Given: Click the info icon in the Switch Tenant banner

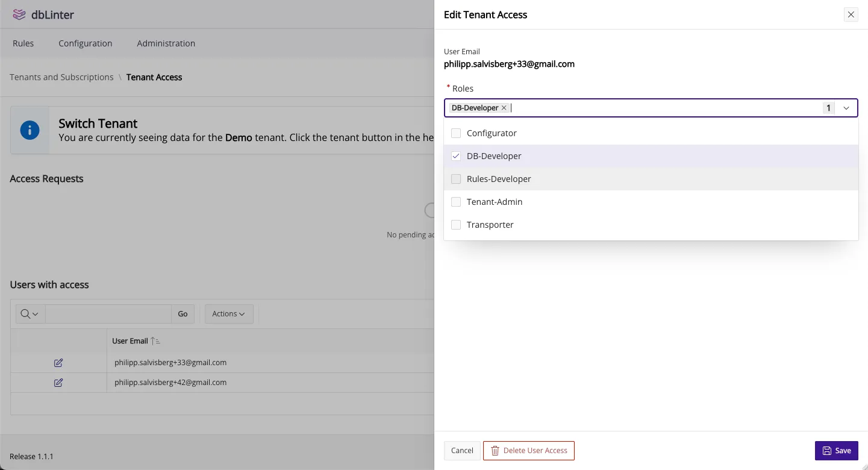Looking at the screenshot, I should tap(30, 130).
